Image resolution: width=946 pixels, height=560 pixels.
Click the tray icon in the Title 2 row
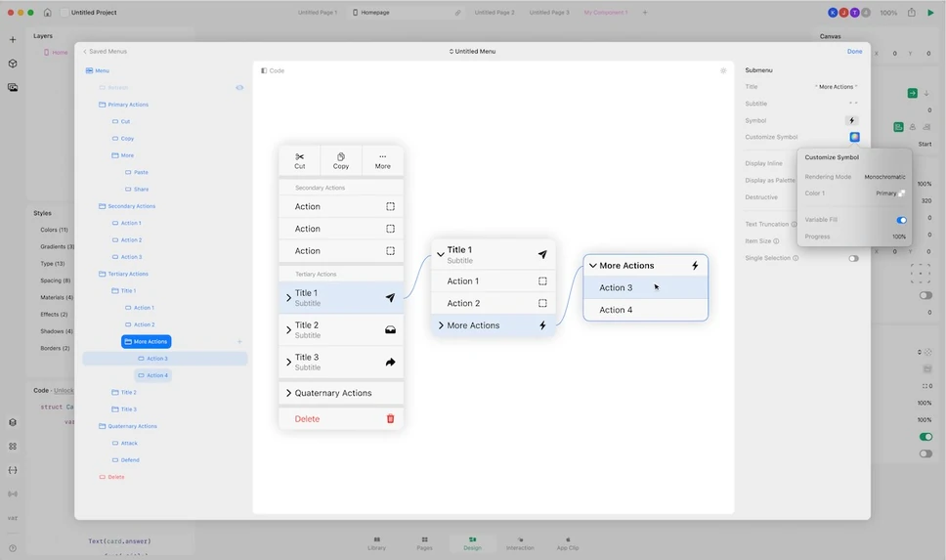click(x=390, y=330)
